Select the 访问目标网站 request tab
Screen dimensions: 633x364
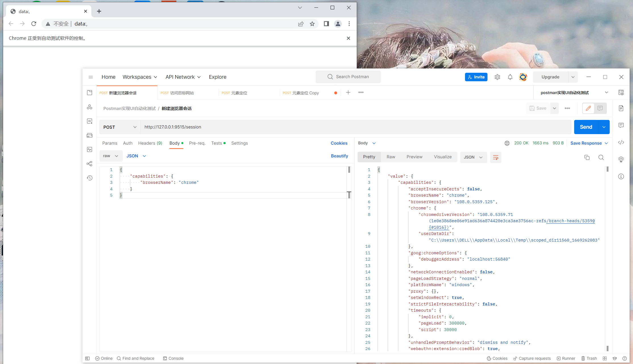point(182,93)
